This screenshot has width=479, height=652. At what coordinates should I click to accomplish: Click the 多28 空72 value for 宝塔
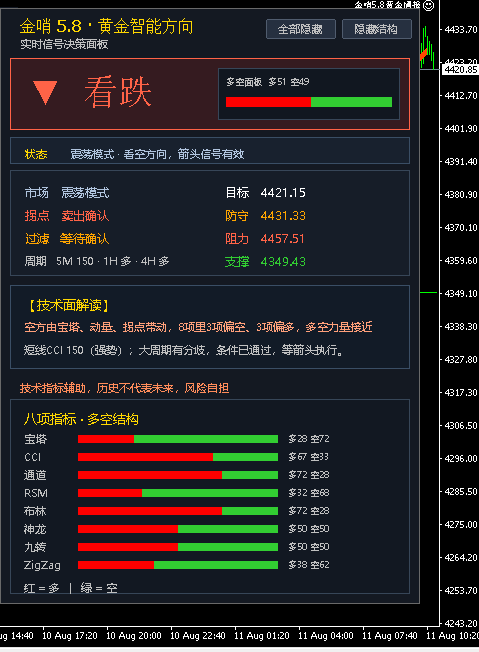(309, 439)
